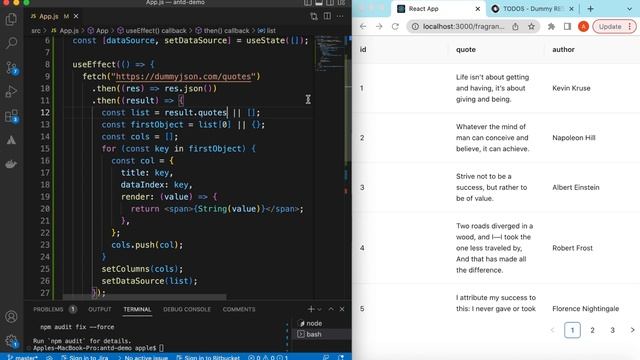The image size is (640, 360).
Task: Open the Explorer view in VS Code
Action: 11,19
